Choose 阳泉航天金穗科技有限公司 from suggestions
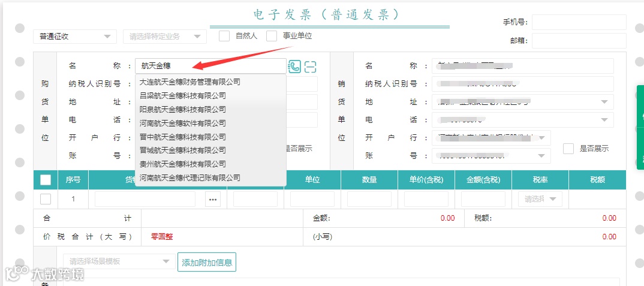 click(x=210, y=109)
